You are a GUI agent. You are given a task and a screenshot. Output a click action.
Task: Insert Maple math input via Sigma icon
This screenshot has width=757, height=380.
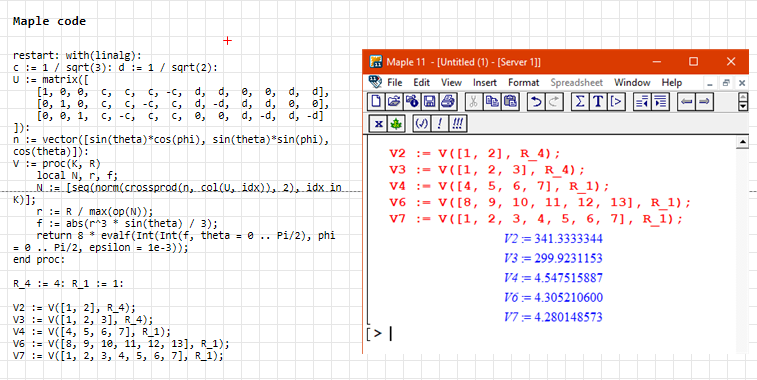pos(580,101)
